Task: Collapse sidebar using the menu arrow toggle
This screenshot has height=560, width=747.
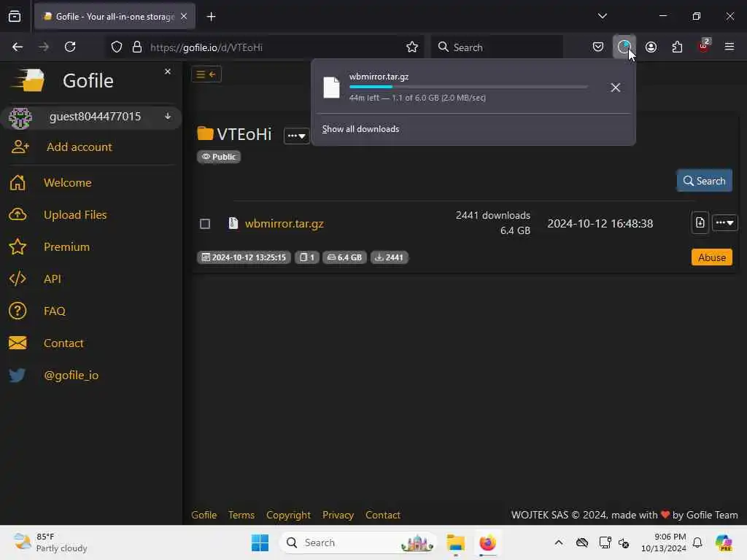Action: (x=206, y=74)
